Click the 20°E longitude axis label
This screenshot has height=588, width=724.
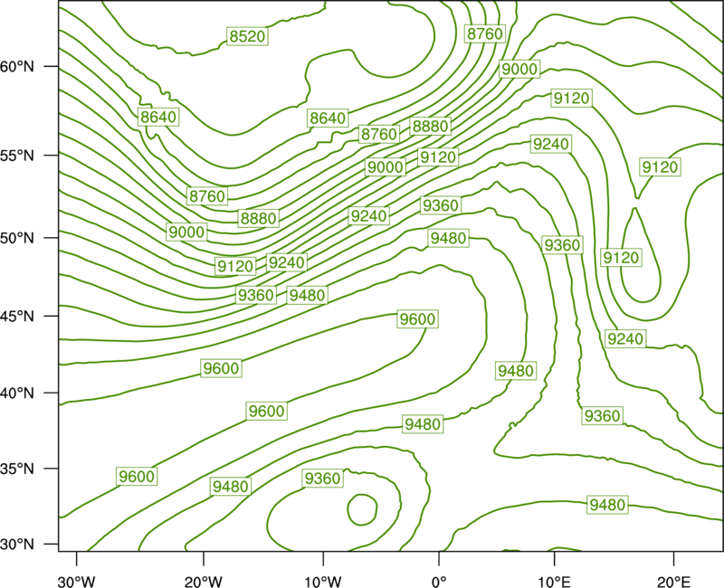click(x=673, y=582)
